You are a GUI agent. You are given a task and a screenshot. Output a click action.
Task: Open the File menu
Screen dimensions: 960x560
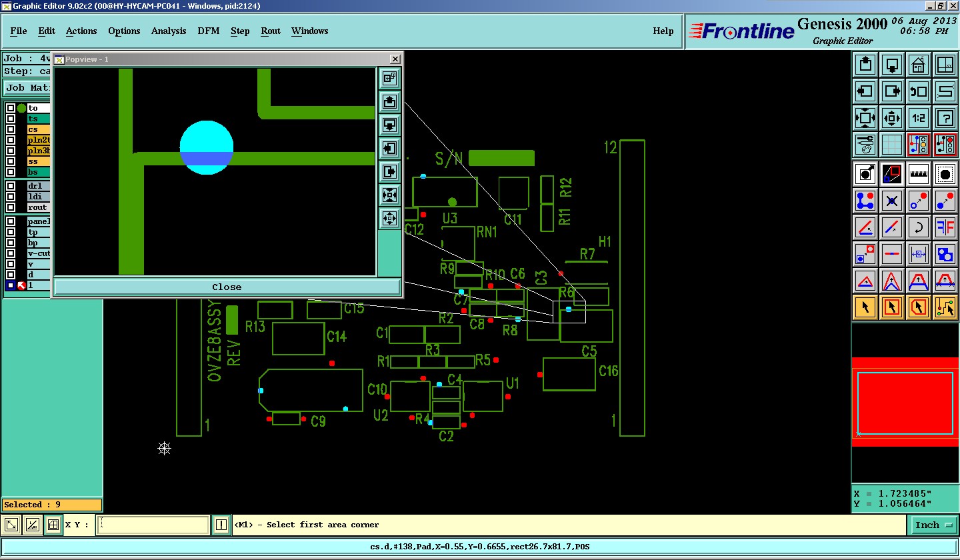[x=19, y=31]
